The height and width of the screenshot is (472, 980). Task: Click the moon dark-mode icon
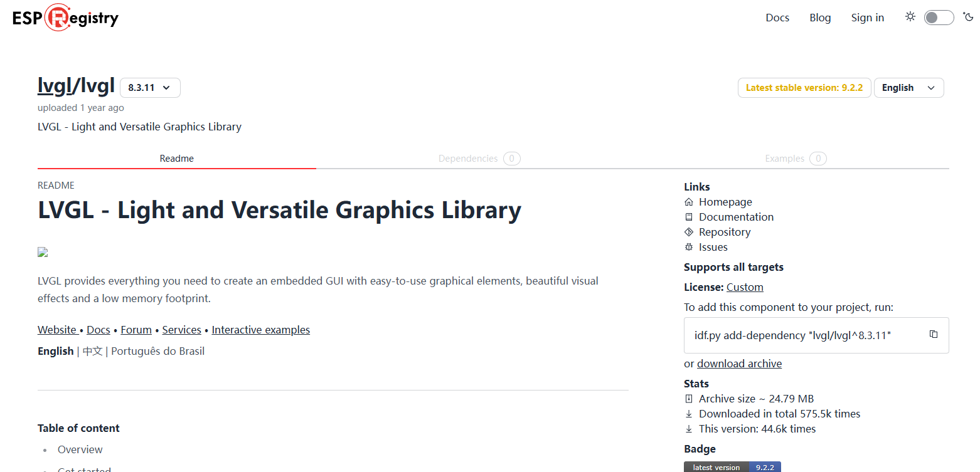pyautogui.click(x=969, y=17)
